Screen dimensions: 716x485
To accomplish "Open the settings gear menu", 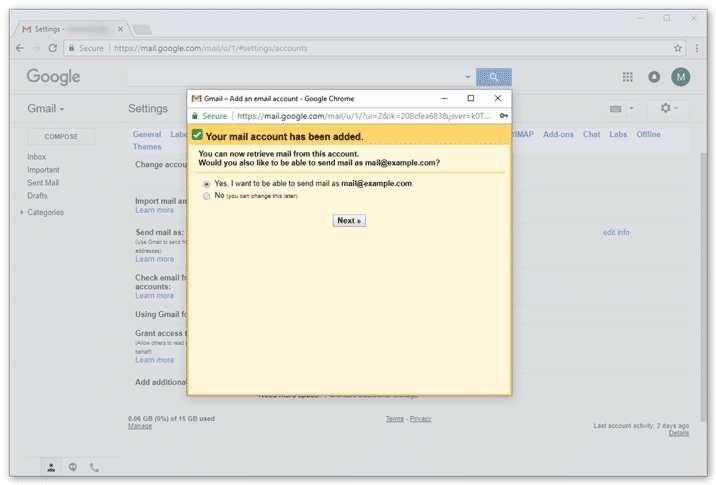I will (667, 108).
